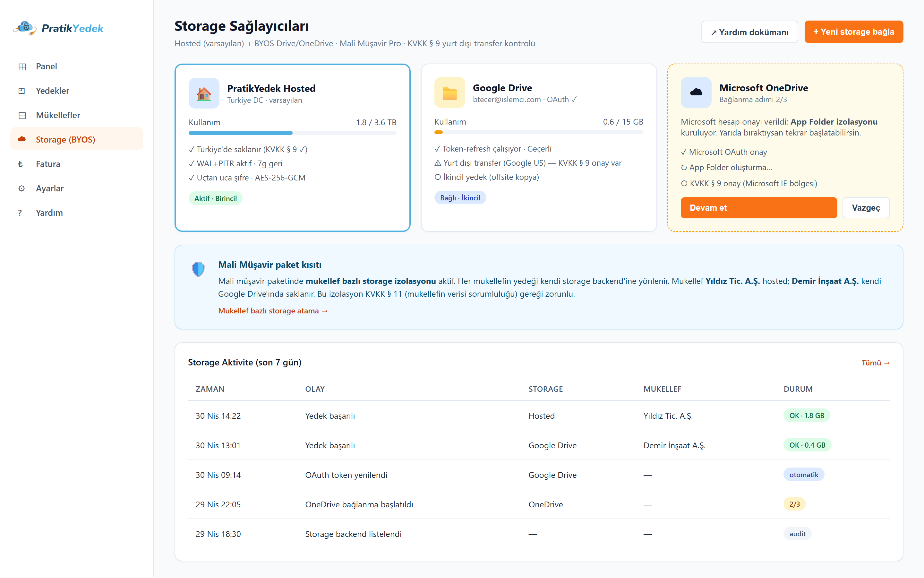Image resolution: width=924 pixels, height=578 pixels.
Task: Click the MUKELLEF column header
Action: [x=662, y=389]
